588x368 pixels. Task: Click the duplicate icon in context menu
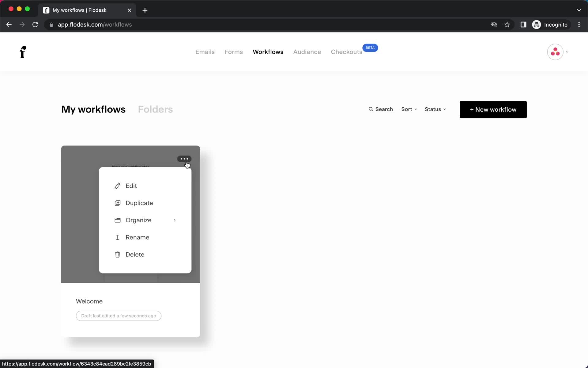click(118, 203)
